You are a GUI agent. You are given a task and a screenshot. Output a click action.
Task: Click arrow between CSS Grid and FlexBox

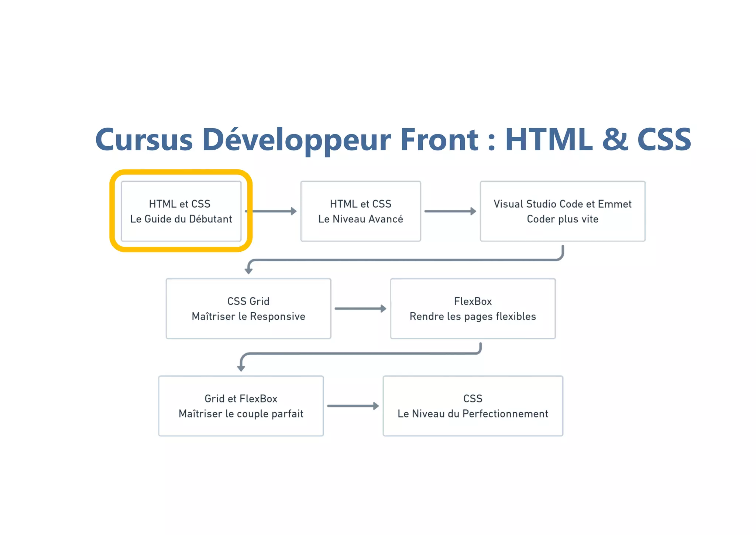tap(360, 309)
